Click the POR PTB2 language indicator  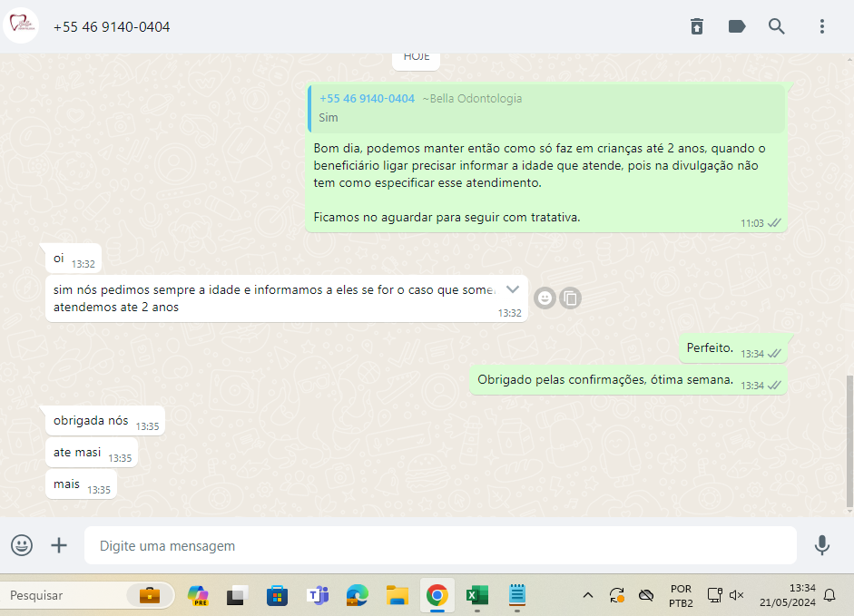click(x=681, y=596)
